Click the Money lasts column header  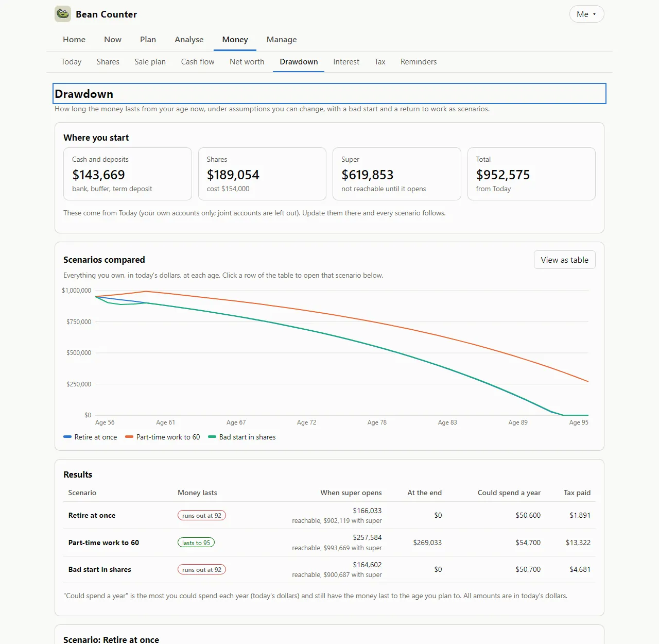(x=197, y=493)
